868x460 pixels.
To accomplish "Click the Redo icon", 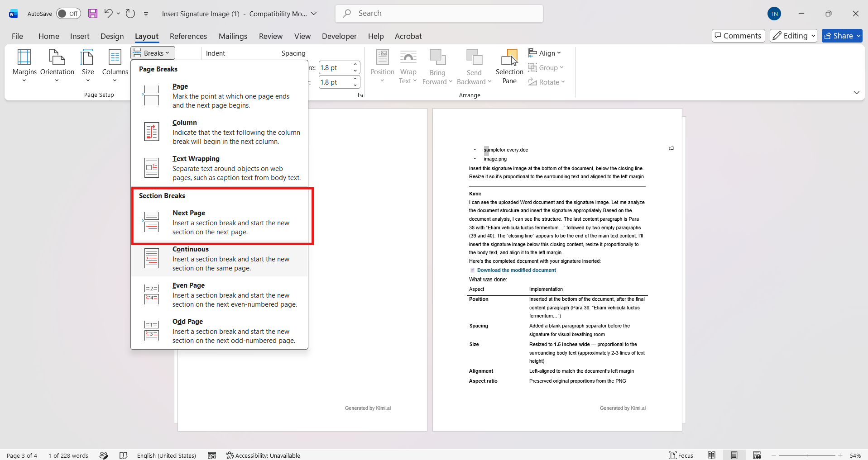I will coord(130,14).
